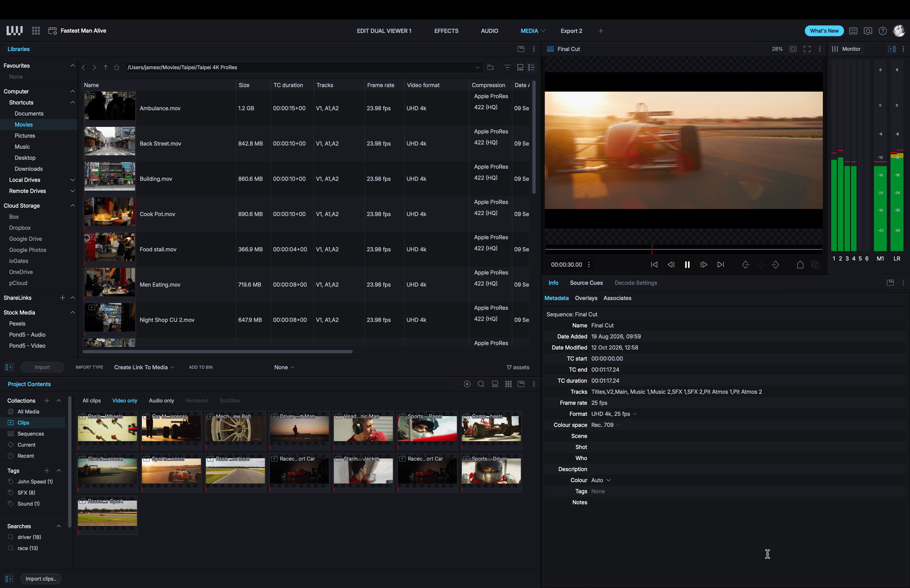Image resolution: width=910 pixels, height=588 pixels.
Task: Open the Add To Bin None dropdown
Action: 284,367
